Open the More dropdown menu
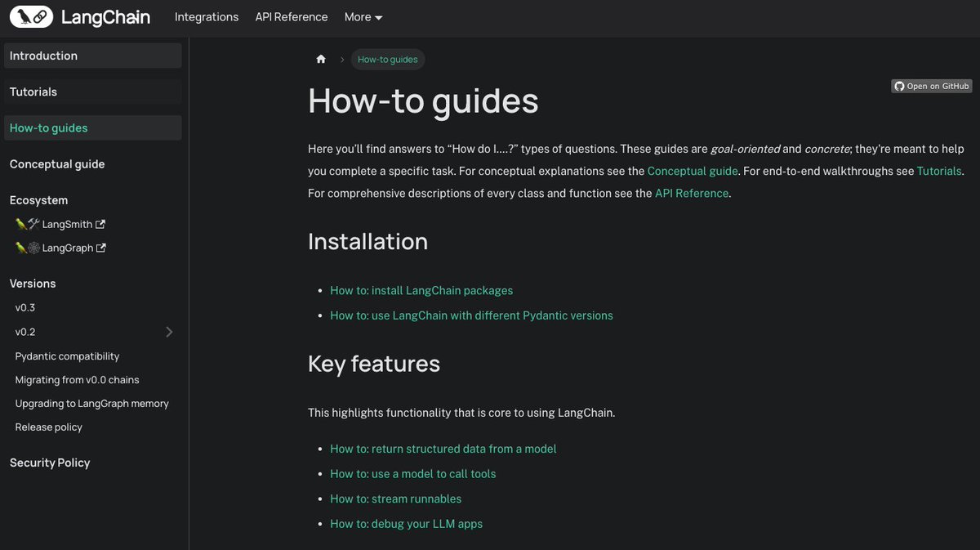 363,16
